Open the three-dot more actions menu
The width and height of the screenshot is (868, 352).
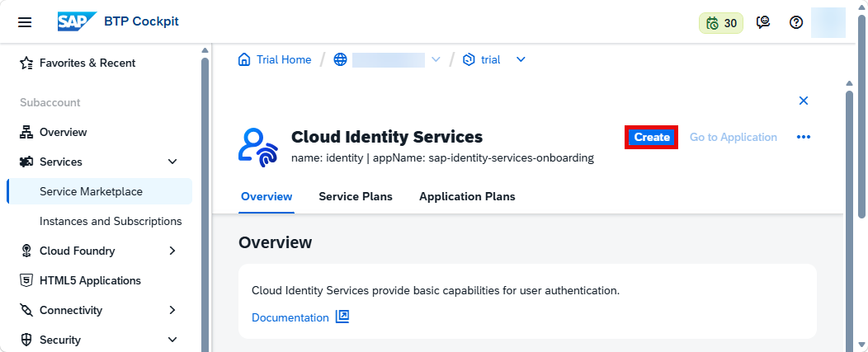[x=804, y=138]
